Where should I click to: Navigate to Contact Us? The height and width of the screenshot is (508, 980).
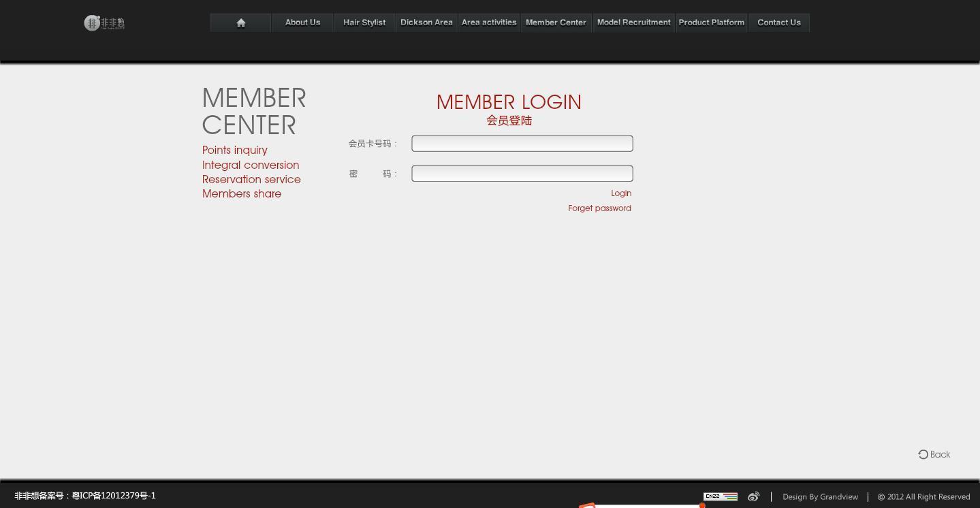pos(778,22)
